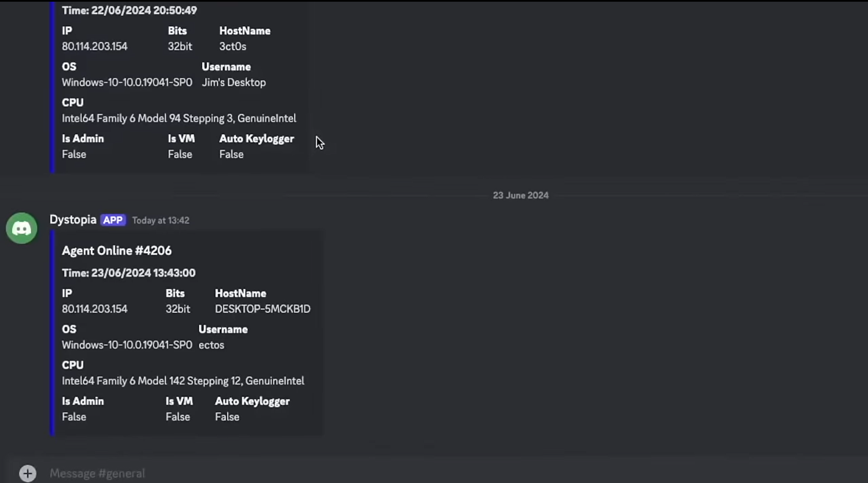The height and width of the screenshot is (483, 868).
Task: Click the OS value Windows-10-10.0.19041-SP0
Action: click(x=127, y=345)
